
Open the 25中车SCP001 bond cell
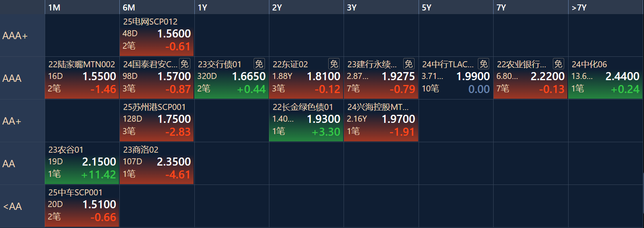click(82, 206)
